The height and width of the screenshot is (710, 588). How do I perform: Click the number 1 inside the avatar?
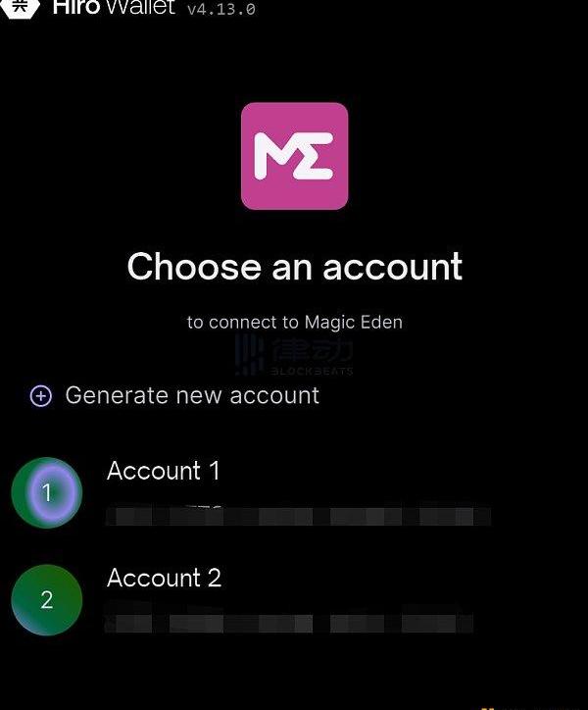click(46, 492)
